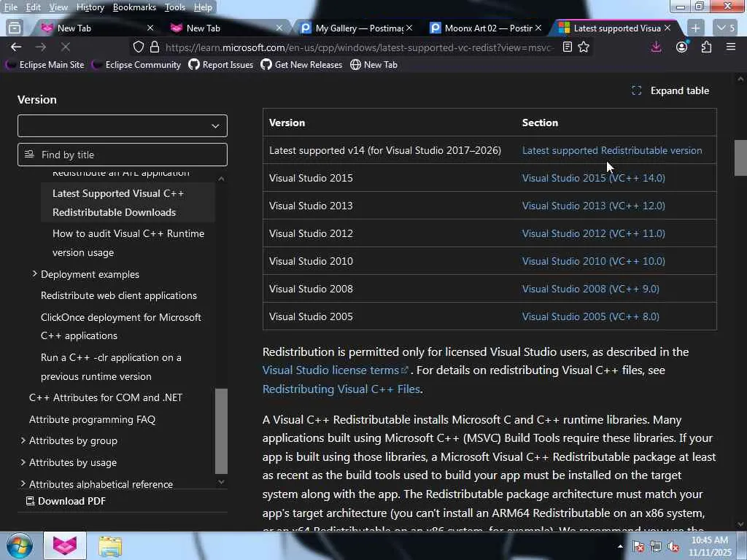This screenshot has width=747, height=560.
Task: Open Redistributing Visual C++ Files link
Action: tap(341, 389)
